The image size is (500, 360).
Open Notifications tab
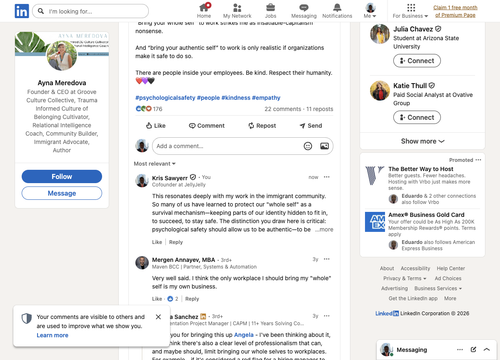pos(337,11)
